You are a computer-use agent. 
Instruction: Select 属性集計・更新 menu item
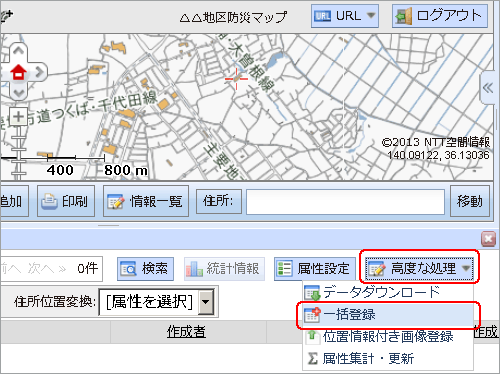point(388,359)
